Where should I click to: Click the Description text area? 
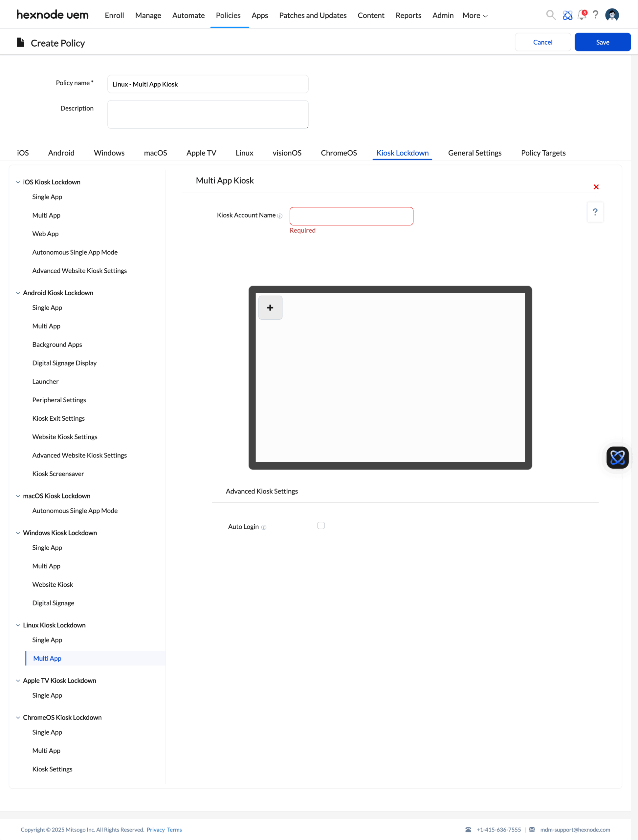(208, 114)
